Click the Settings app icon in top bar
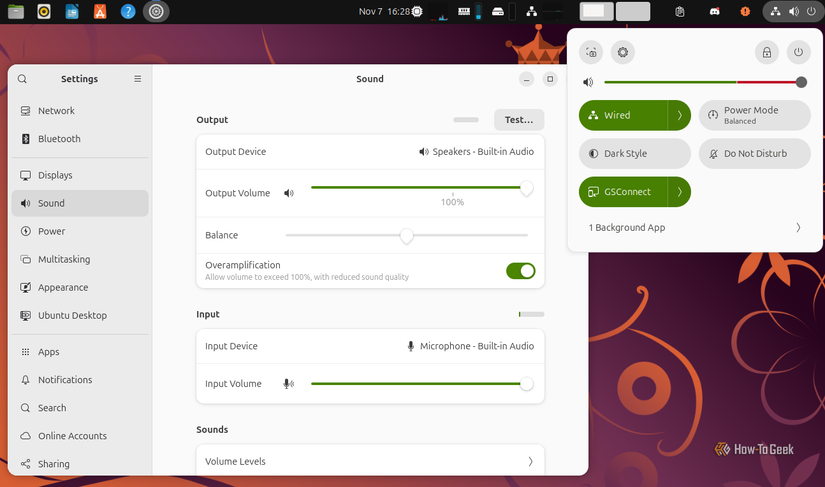Image resolution: width=825 pixels, height=487 pixels. [156, 11]
